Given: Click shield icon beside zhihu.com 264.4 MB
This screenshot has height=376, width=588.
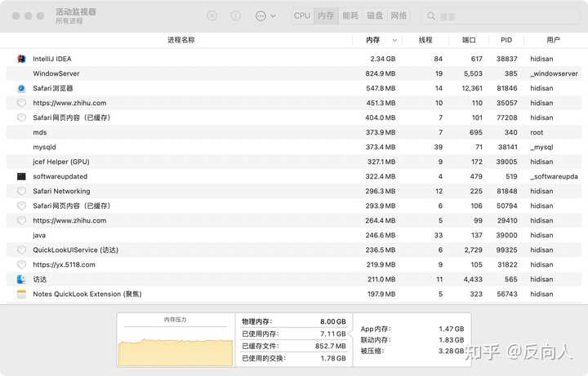Looking at the screenshot, I should point(21,220).
